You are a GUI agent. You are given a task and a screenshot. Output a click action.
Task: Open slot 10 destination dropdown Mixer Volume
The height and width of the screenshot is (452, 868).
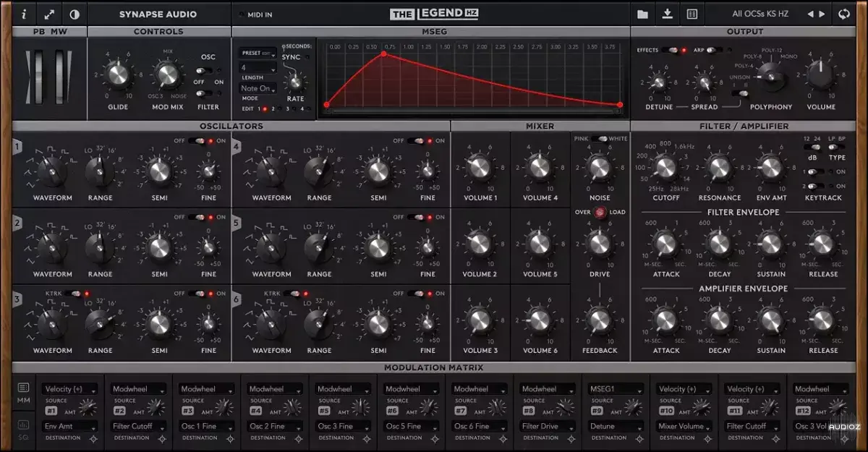[683, 427]
